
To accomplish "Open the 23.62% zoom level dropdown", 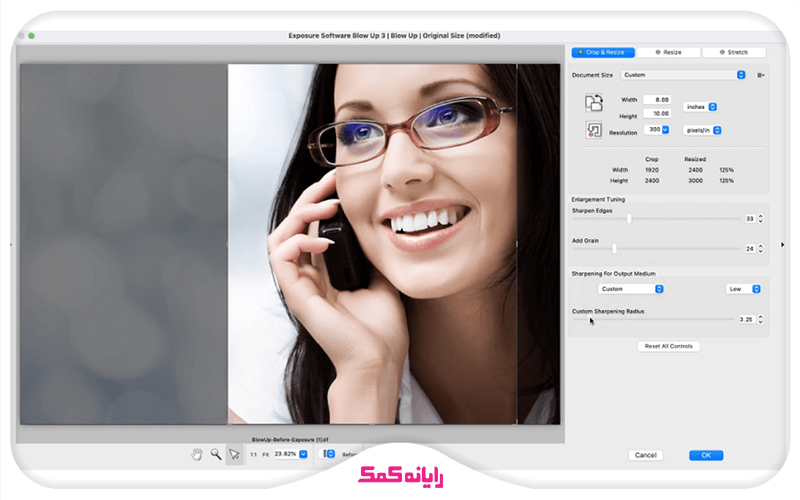I will (303, 454).
